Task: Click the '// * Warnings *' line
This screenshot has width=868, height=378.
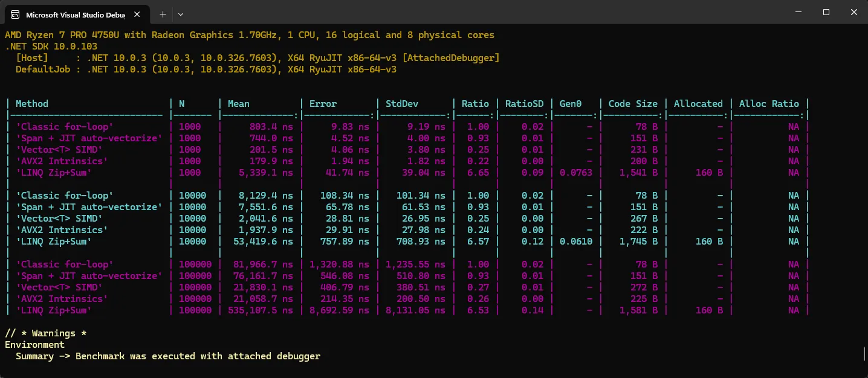Action: (40, 333)
